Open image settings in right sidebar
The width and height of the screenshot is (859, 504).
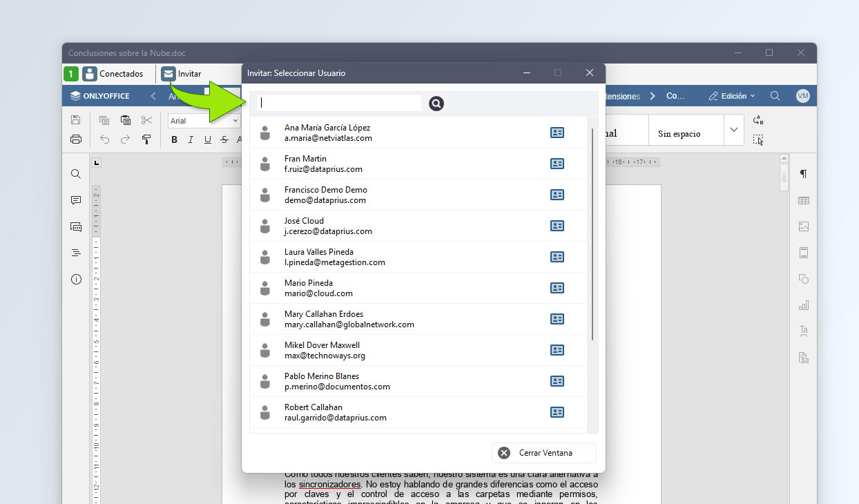pyautogui.click(x=803, y=226)
